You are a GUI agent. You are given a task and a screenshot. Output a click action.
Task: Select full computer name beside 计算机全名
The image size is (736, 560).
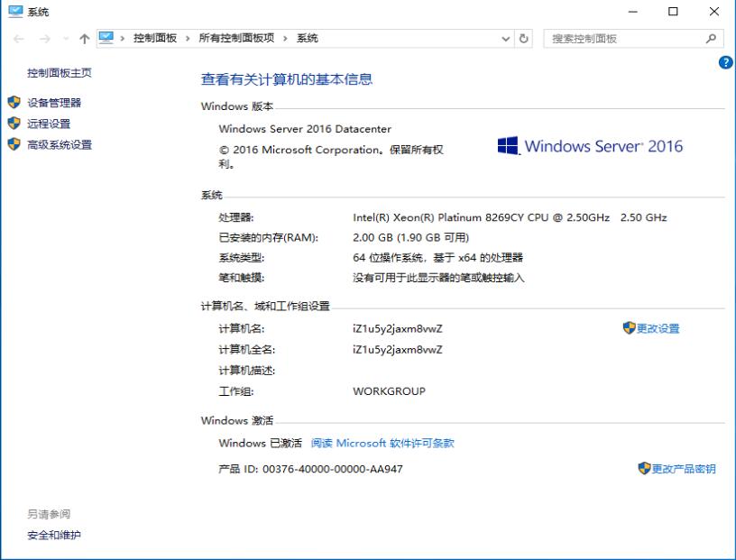tap(398, 350)
